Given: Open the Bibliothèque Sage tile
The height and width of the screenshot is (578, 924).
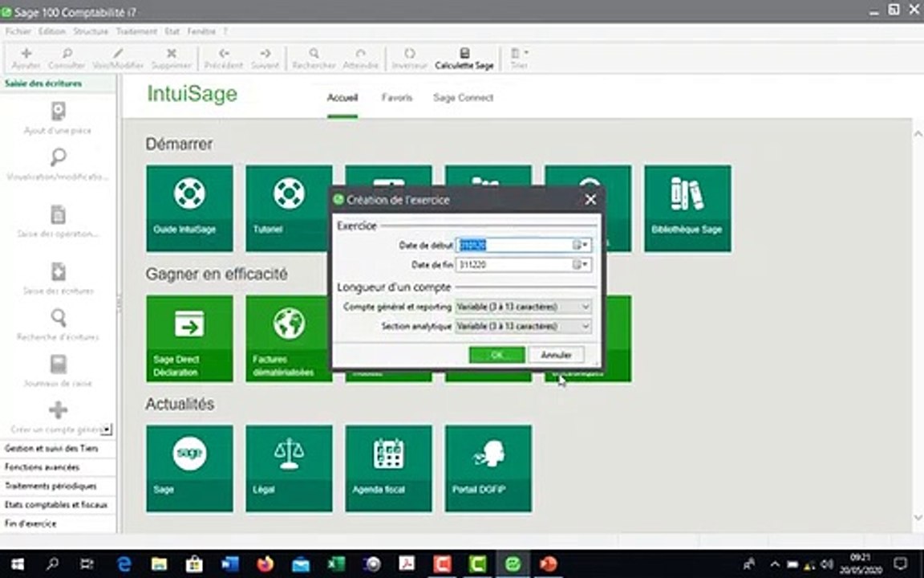Looking at the screenshot, I should click(x=687, y=208).
